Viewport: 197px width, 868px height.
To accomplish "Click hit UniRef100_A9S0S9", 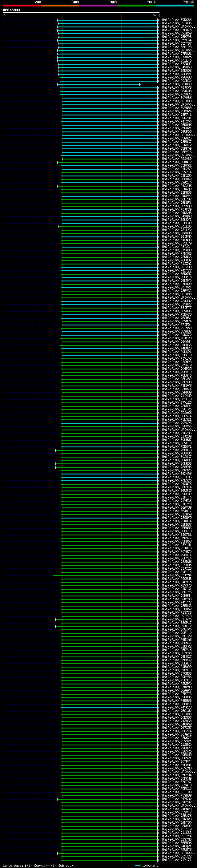I will [177, 159].
